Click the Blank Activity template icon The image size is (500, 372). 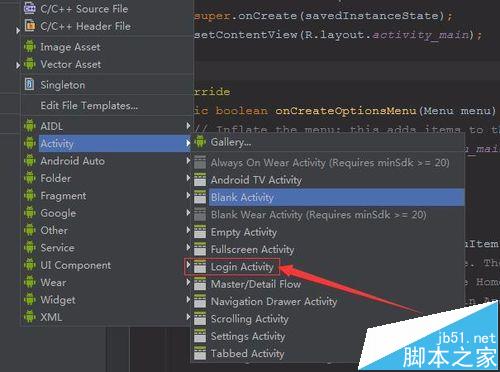click(200, 197)
